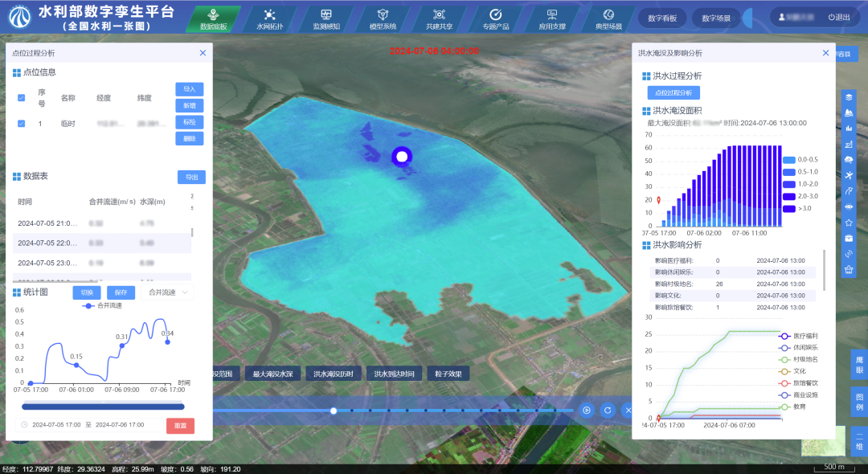The image size is (868, 474).
Task: Toggle the select-all checkbox in point table header
Action: pyautogui.click(x=21, y=98)
